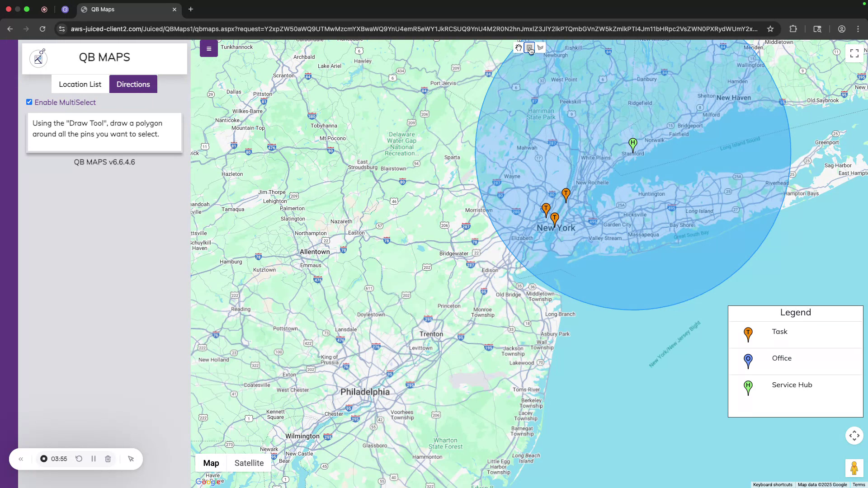Viewport: 868px width, 488px height.
Task: Click the Pegman Street View icon
Action: pos(854,468)
